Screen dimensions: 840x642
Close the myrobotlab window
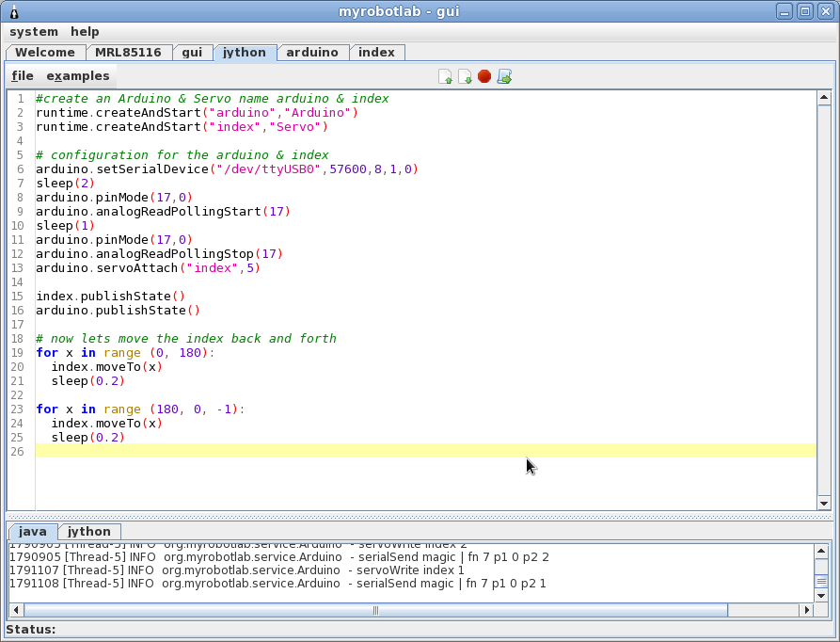click(x=826, y=11)
